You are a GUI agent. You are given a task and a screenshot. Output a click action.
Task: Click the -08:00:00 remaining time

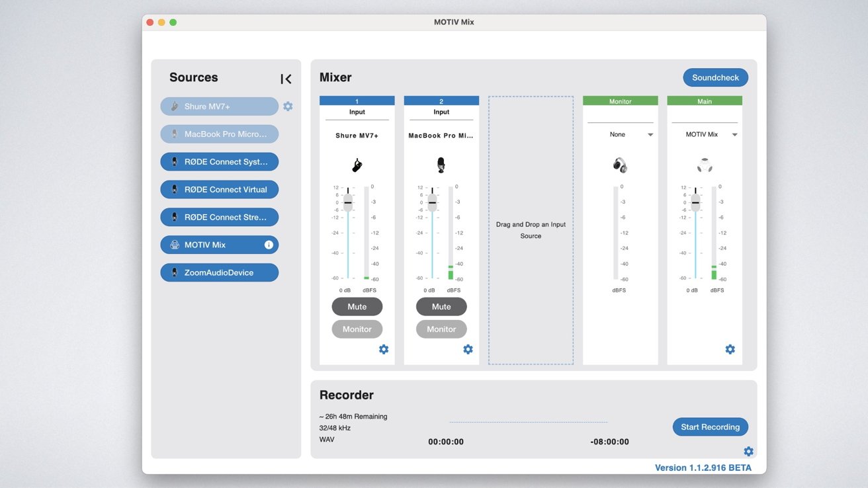coord(609,442)
